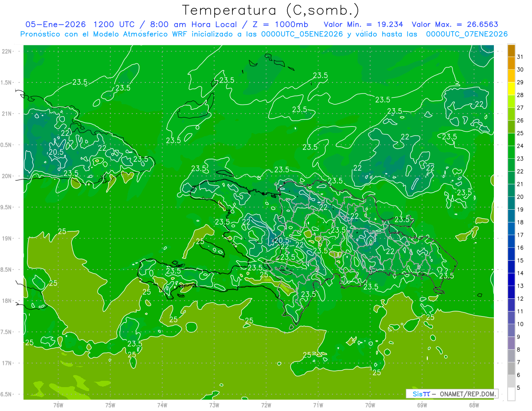Click the "73W" longitude axis label
The width and height of the screenshot is (532, 411).
214,405
